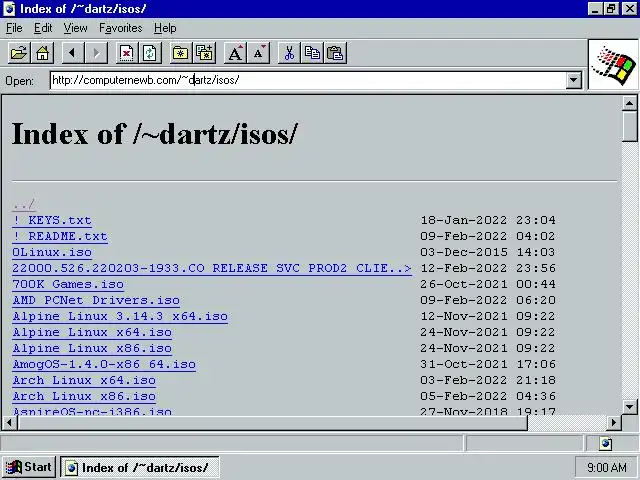Open the Favorites folder icon
Image resolution: width=640 pixels, height=480 pixels.
[x=180, y=53]
